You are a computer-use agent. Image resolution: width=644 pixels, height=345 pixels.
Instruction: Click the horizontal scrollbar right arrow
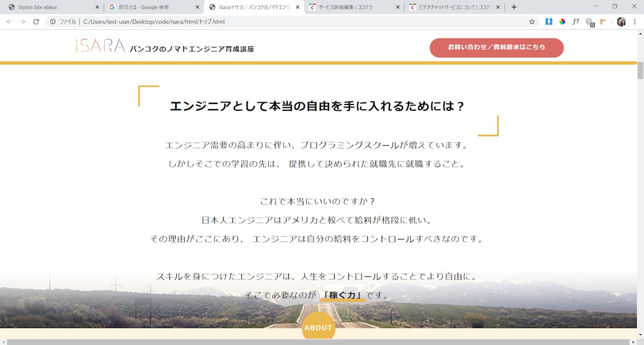click(x=633, y=342)
